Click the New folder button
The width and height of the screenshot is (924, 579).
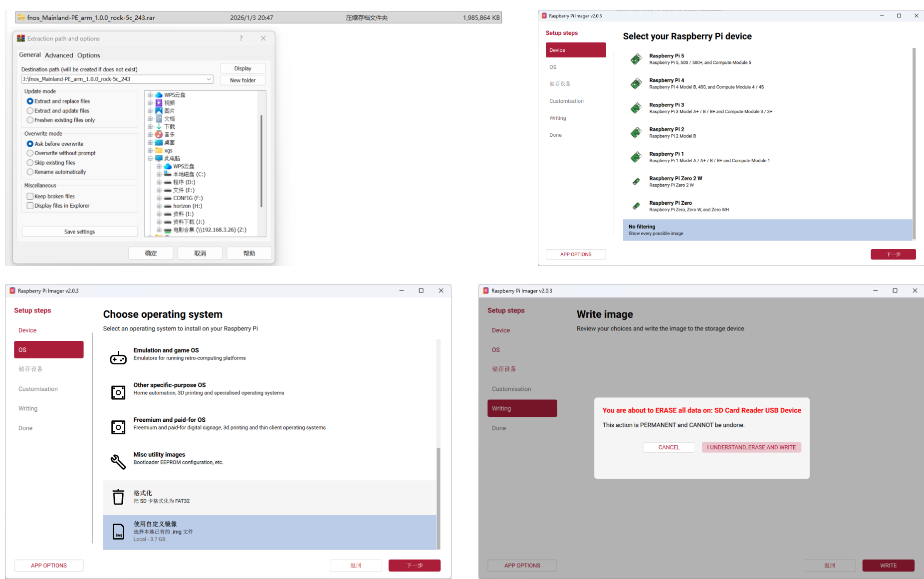(242, 80)
